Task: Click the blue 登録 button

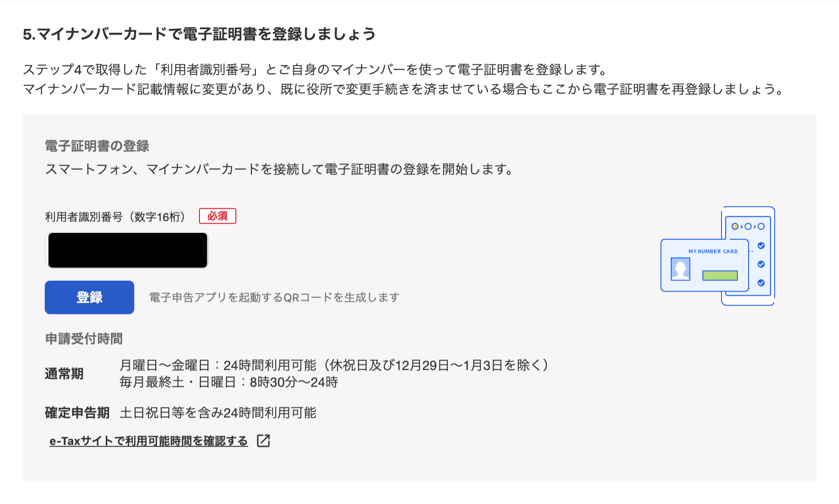Action: click(x=89, y=297)
